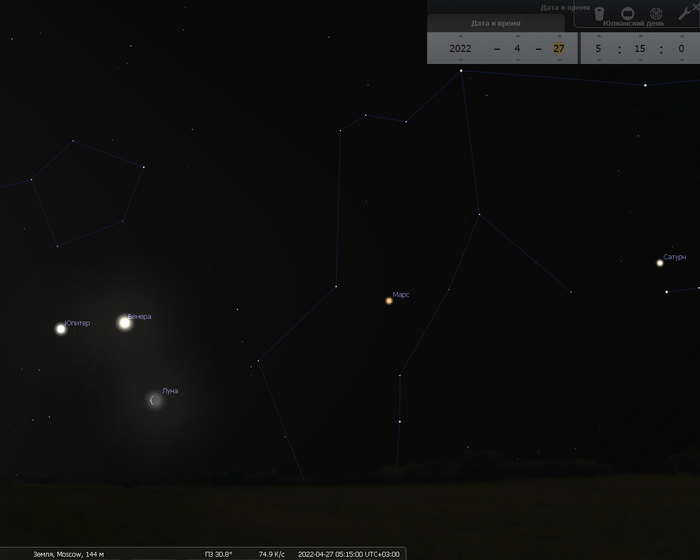Click the minutes field 15
Image resolution: width=700 pixels, height=560 pixels.
(640, 48)
